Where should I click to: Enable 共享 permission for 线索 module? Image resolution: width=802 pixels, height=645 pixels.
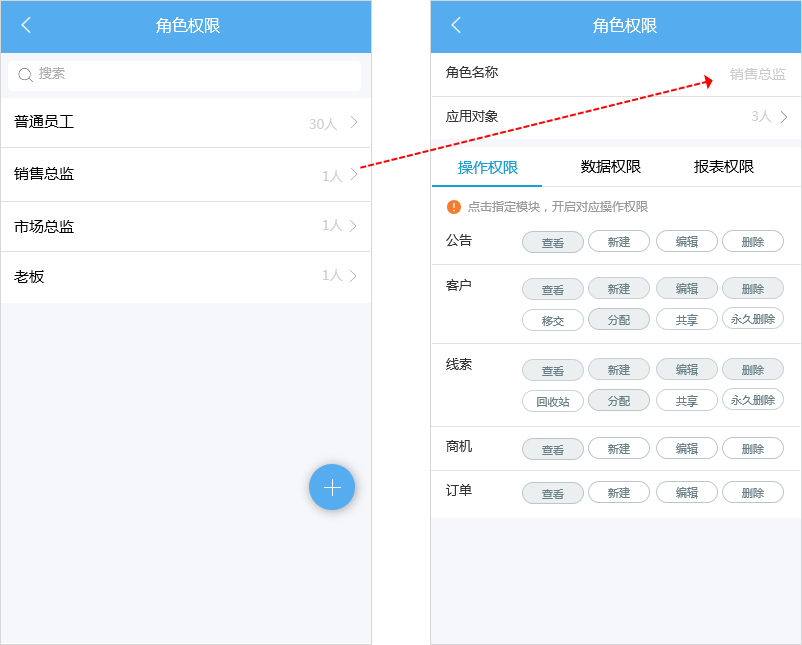coord(686,400)
